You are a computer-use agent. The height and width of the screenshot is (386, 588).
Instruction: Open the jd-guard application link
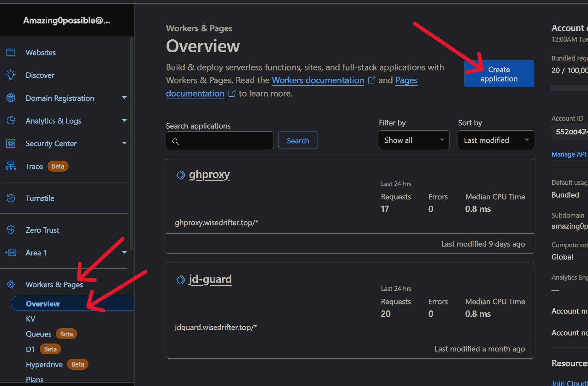[210, 279]
